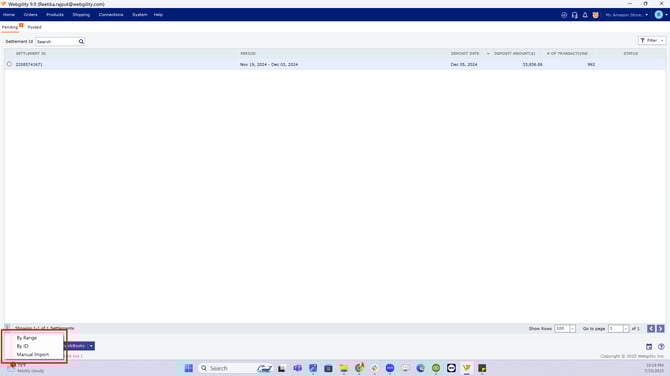Click the headset support icon
Screen dimensions: 670x376
(x=574, y=15)
